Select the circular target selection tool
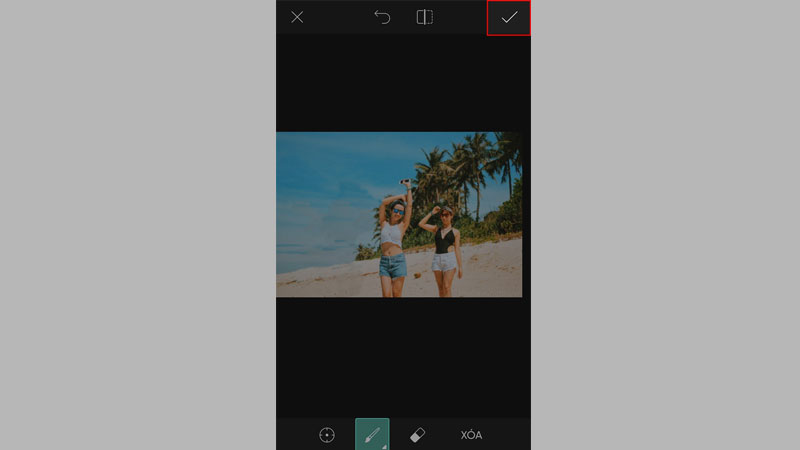Image resolution: width=800 pixels, height=450 pixels. (326, 435)
